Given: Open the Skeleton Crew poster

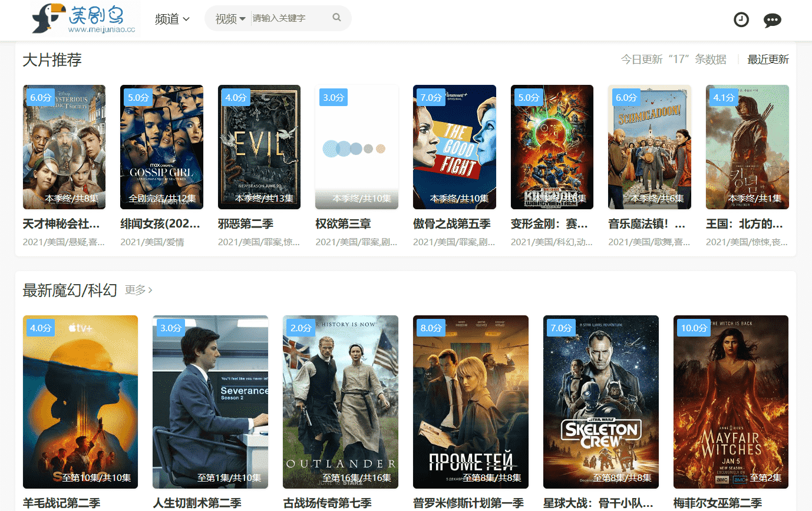Looking at the screenshot, I should click(x=601, y=402).
